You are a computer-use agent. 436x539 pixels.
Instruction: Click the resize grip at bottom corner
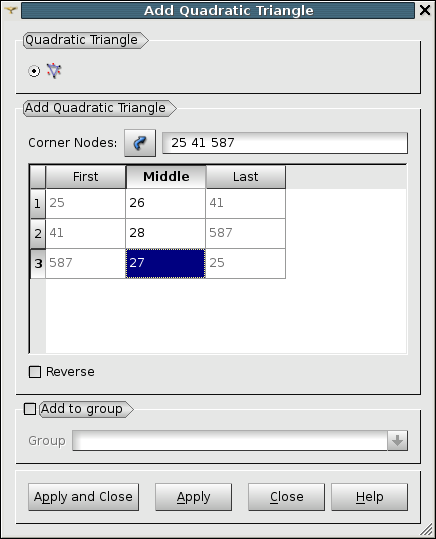point(427,530)
